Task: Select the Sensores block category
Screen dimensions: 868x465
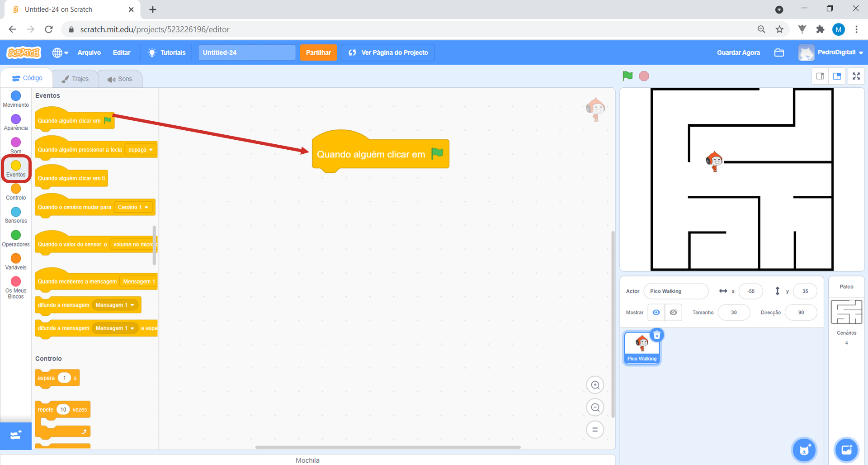Action: pyautogui.click(x=16, y=215)
